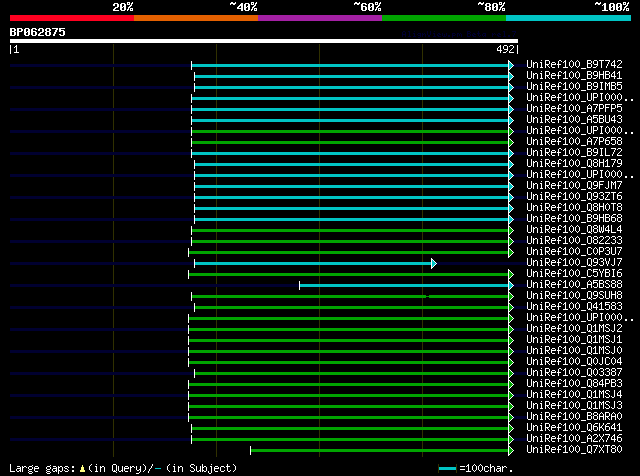The width and height of the screenshot is (640, 476).
Task: Click the red 20% legend color segment
Action: click(x=72, y=18)
